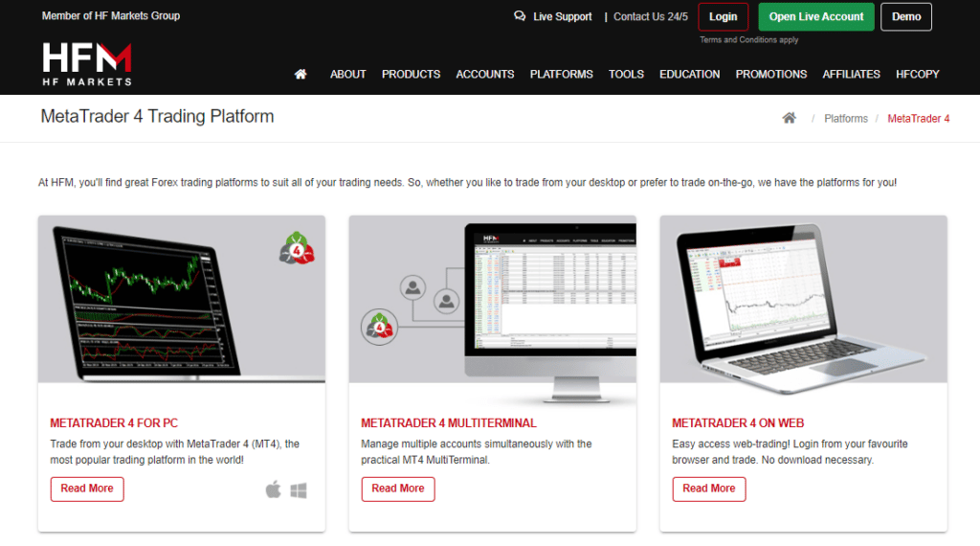Read More about MetaTrader 4 on Web
Image resolution: width=980 pixels, height=546 pixels.
(709, 489)
